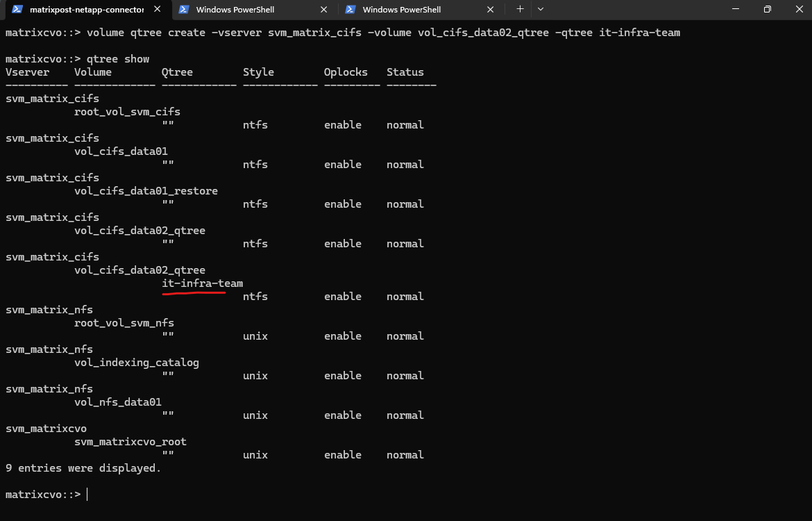The width and height of the screenshot is (812, 521).
Task: Open a new tab with plus button
Action: [x=520, y=9]
